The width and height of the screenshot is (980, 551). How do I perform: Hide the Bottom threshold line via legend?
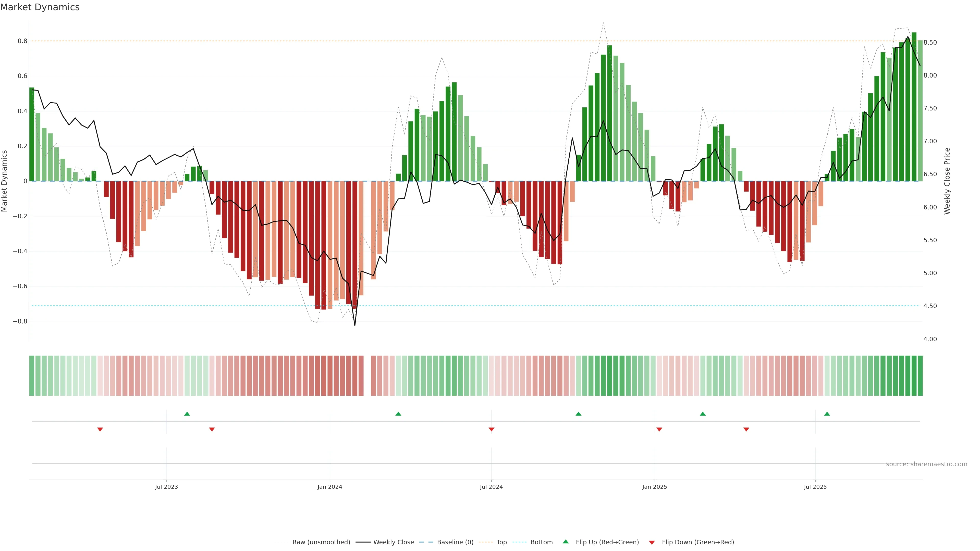pos(541,542)
